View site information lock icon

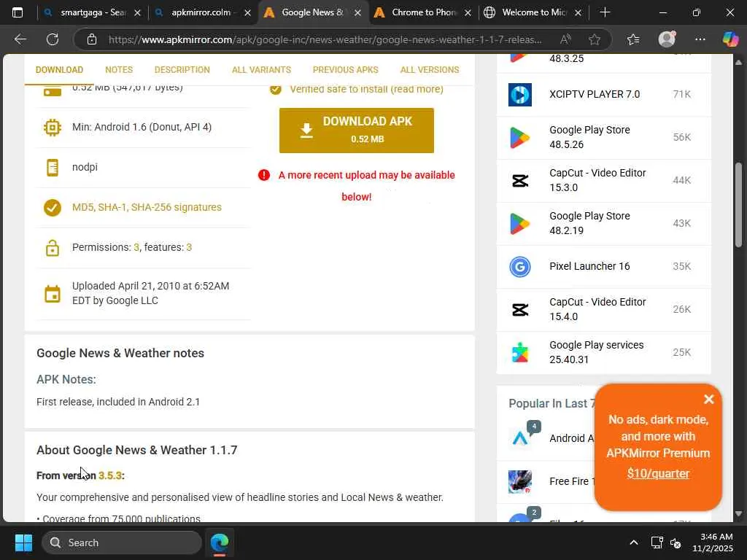click(x=92, y=39)
